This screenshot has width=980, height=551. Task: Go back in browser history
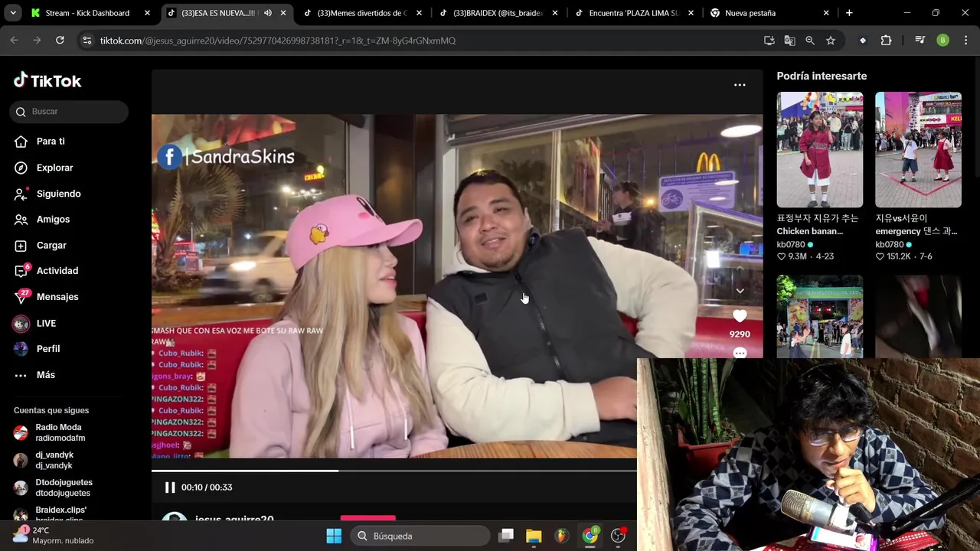(14, 41)
